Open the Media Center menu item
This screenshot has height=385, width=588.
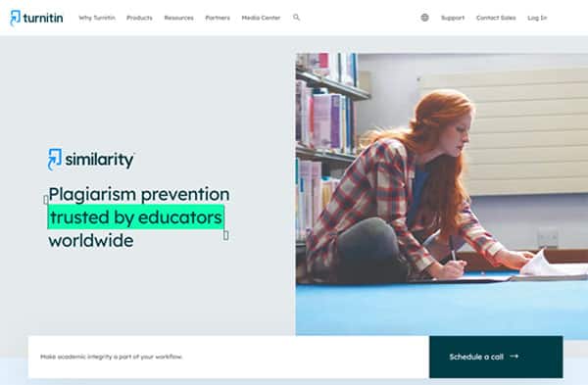[261, 18]
